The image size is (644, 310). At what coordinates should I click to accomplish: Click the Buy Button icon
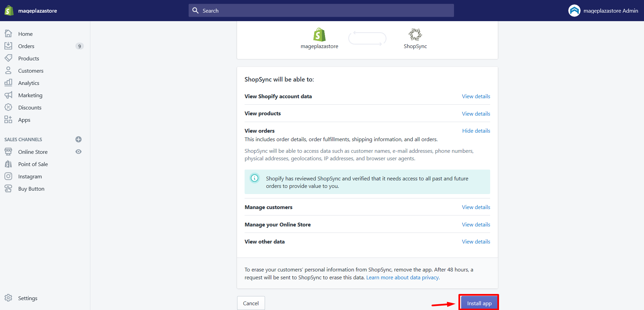pos(9,188)
